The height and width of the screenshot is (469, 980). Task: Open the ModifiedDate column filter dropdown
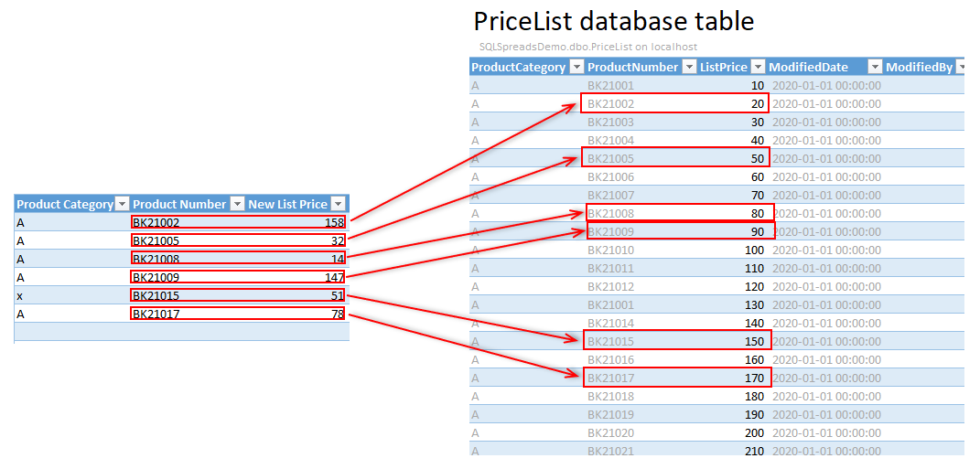point(875,67)
